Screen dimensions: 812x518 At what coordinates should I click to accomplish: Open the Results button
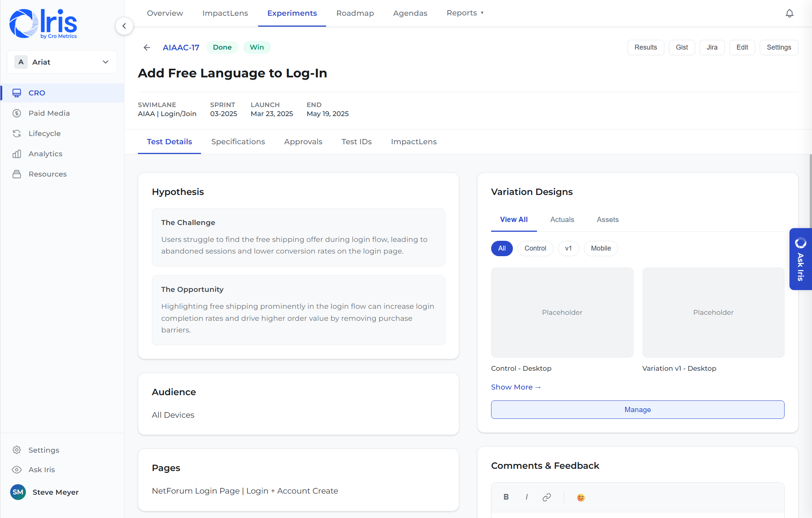tap(646, 47)
